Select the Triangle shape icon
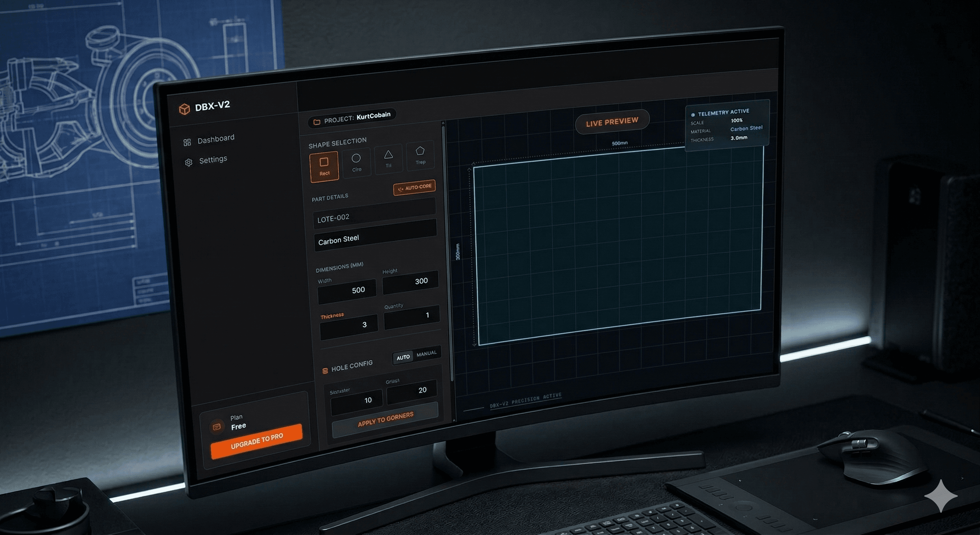The width and height of the screenshot is (980, 535). tap(388, 155)
